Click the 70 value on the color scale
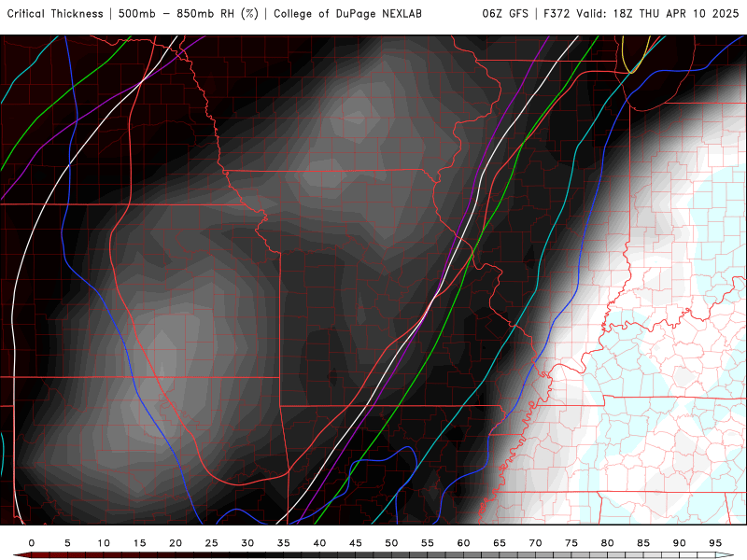Viewport: 747px width, 560px height. click(535, 543)
